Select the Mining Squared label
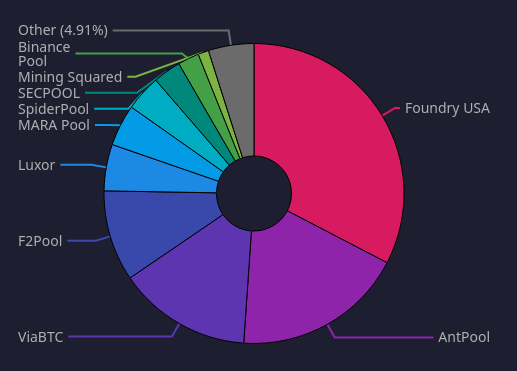This screenshot has width=517, height=371. pos(70,77)
